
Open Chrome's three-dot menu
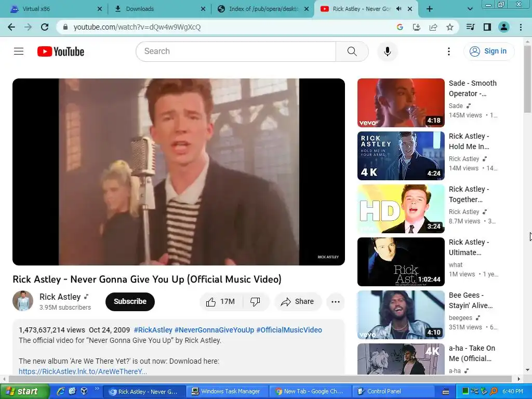point(521,27)
